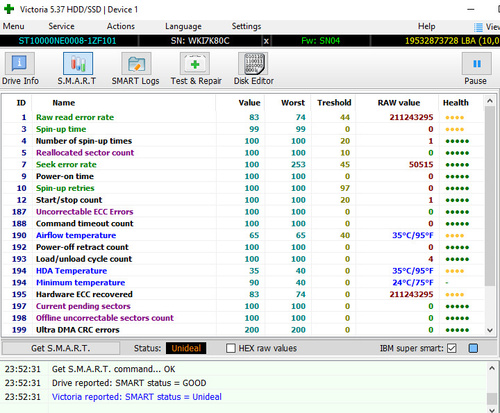Sort by the Name column header
Viewport: 500px width, 413px height.
click(x=63, y=103)
